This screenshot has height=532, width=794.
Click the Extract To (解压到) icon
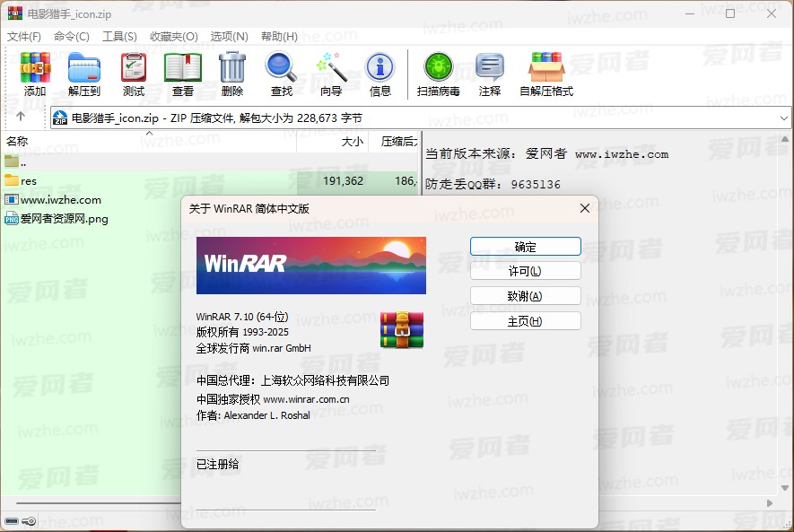pos(84,67)
